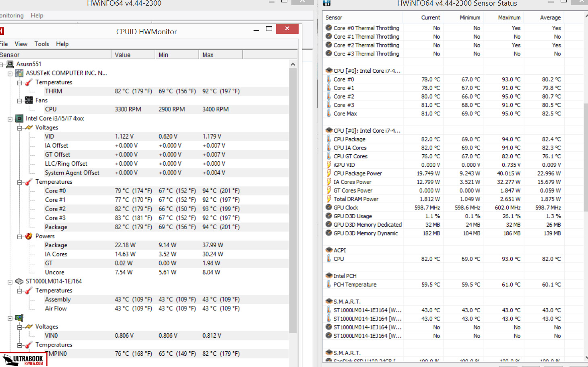588x367 pixels.
Task: Collapse the Intel Core i3/i5/i7 4xxx node
Action: click(10, 119)
